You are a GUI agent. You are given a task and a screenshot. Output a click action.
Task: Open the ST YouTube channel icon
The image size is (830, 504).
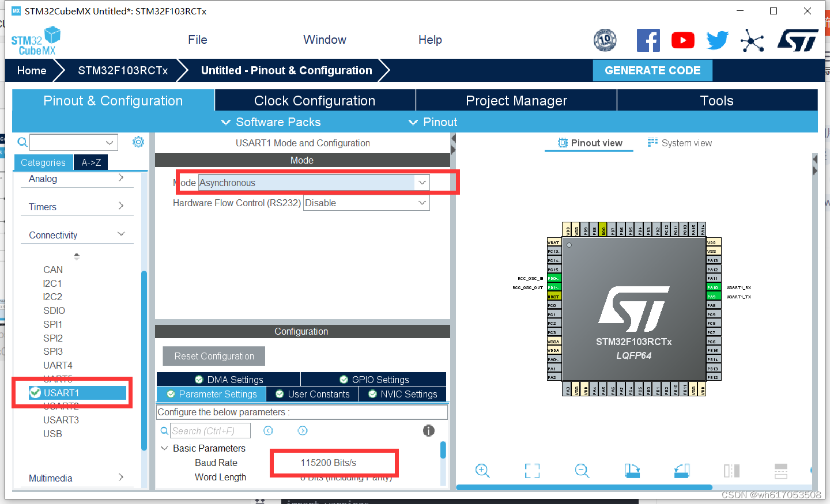click(682, 40)
